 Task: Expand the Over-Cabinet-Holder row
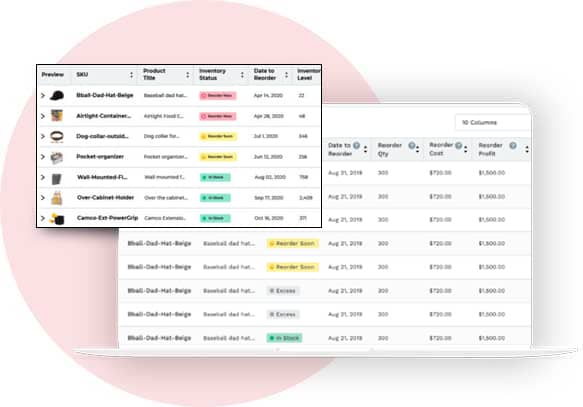43,198
